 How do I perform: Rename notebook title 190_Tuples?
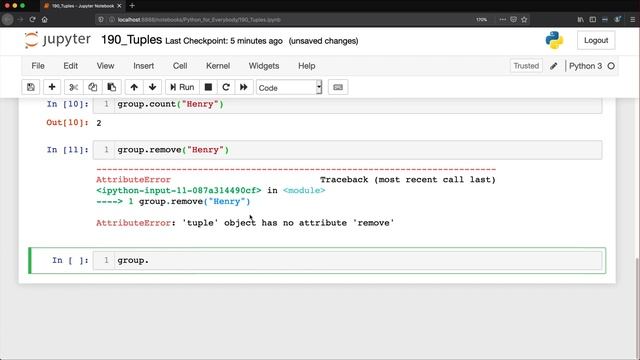pyautogui.click(x=131, y=40)
